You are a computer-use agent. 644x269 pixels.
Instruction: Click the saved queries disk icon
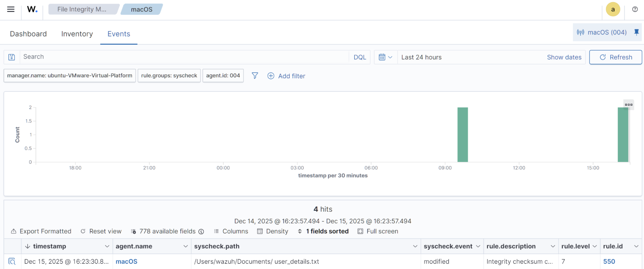pyautogui.click(x=12, y=57)
